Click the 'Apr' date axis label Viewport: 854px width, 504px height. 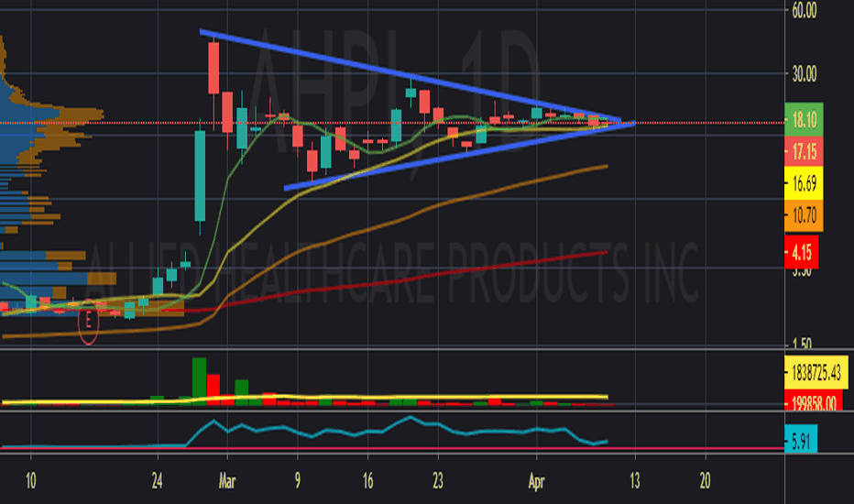(x=536, y=481)
